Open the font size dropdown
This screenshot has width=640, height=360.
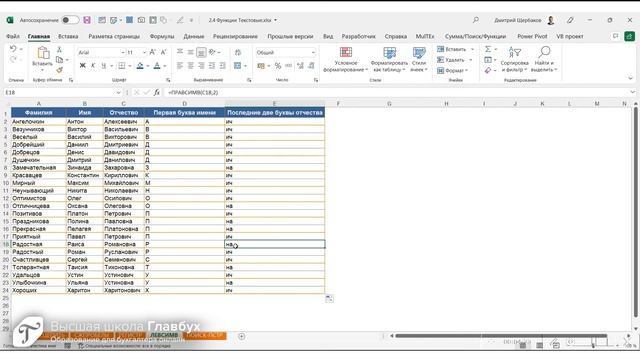(144, 53)
